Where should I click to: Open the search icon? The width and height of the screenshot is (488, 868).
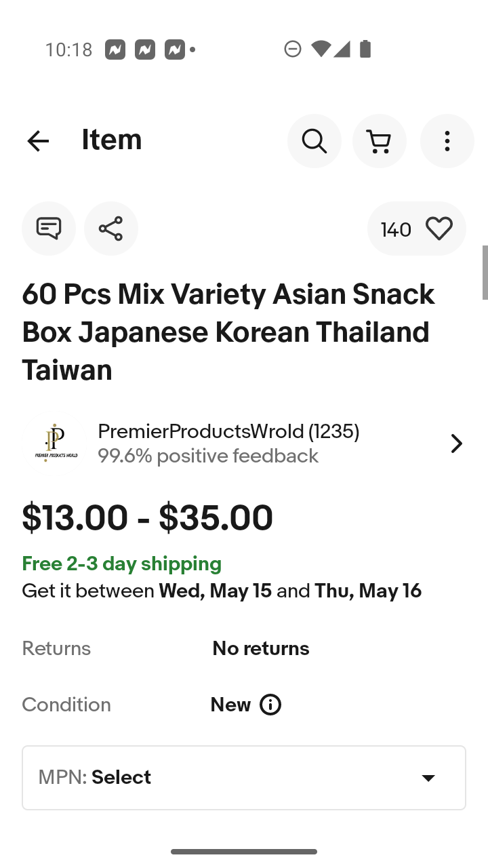(x=314, y=141)
